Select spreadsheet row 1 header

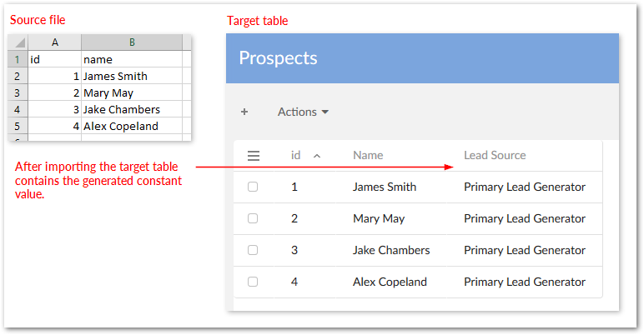pos(18,60)
